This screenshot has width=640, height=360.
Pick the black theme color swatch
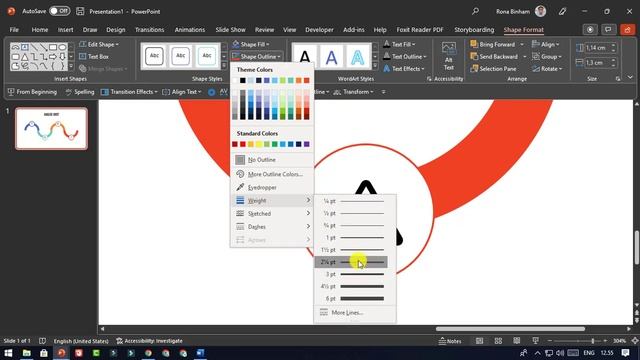click(x=243, y=80)
